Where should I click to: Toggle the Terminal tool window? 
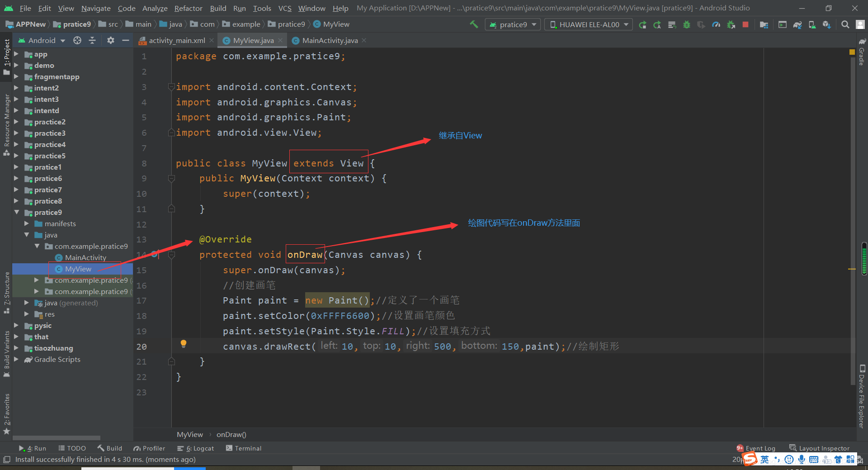tap(243, 448)
